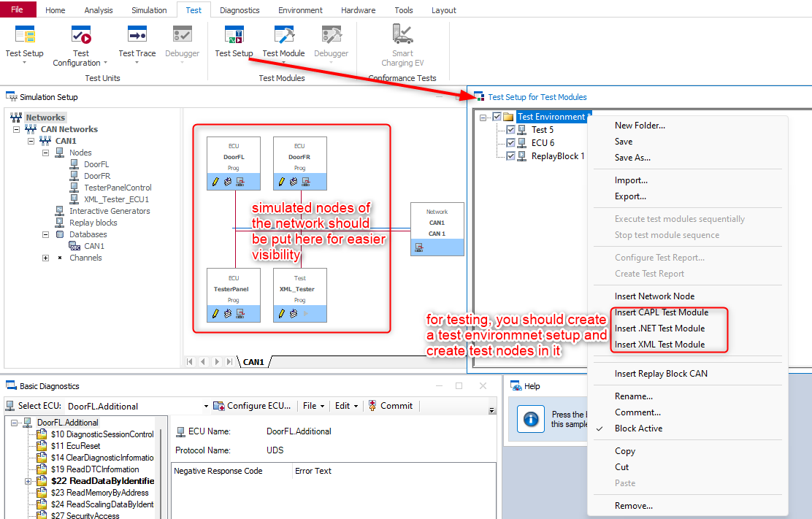This screenshot has height=519, width=812.
Task: Expand the Channels tree node
Action: click(45, 258)
